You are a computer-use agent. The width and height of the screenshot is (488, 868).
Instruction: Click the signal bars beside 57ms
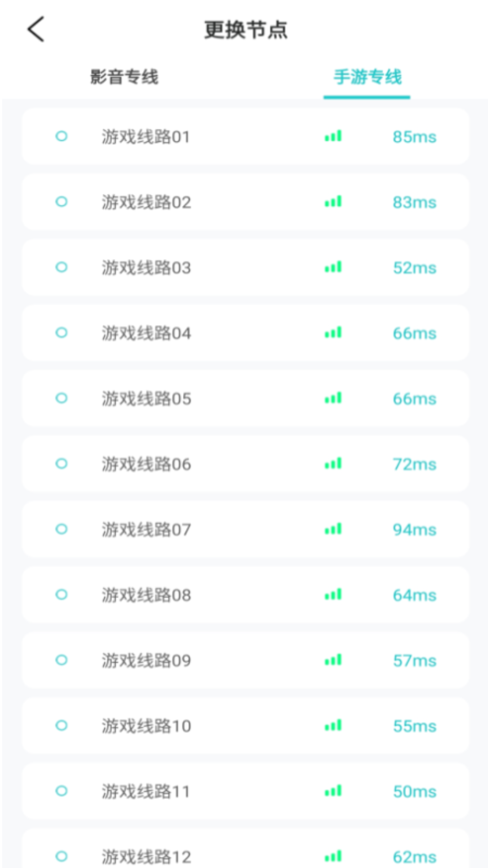[x=333, y=660]
